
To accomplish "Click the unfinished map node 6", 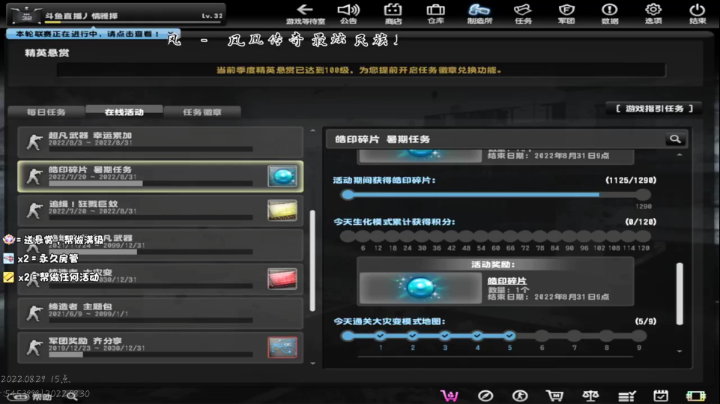I will point(542,336).
